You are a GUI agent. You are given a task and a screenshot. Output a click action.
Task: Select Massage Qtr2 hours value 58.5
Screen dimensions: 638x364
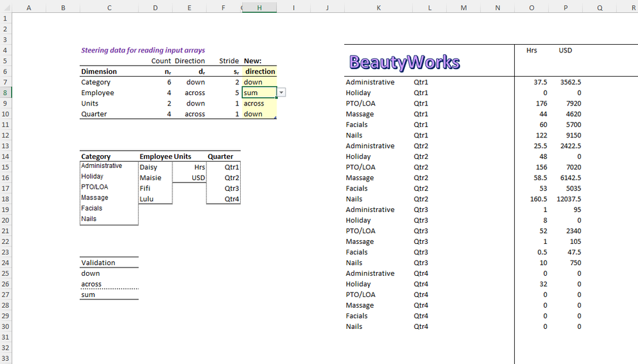click(x=540, y=178)
